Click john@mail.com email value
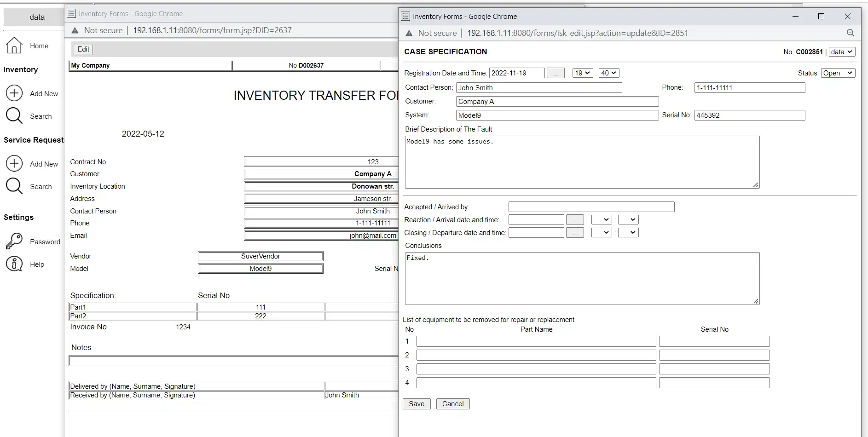This screenshot has width=868, height=437. 373,236
